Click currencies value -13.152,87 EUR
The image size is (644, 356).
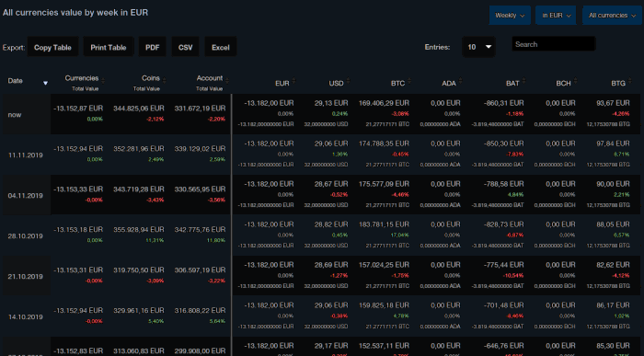[78, 109]
